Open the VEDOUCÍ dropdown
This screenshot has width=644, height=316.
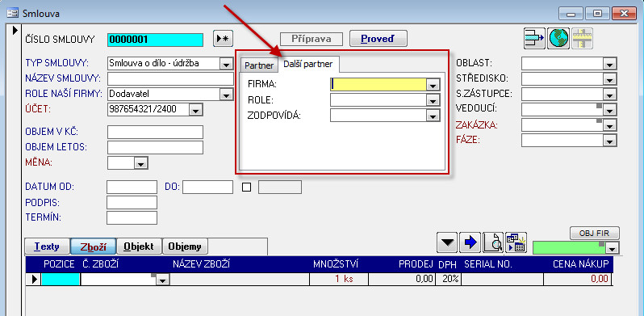pyautogui.click(x=610, y=110)
